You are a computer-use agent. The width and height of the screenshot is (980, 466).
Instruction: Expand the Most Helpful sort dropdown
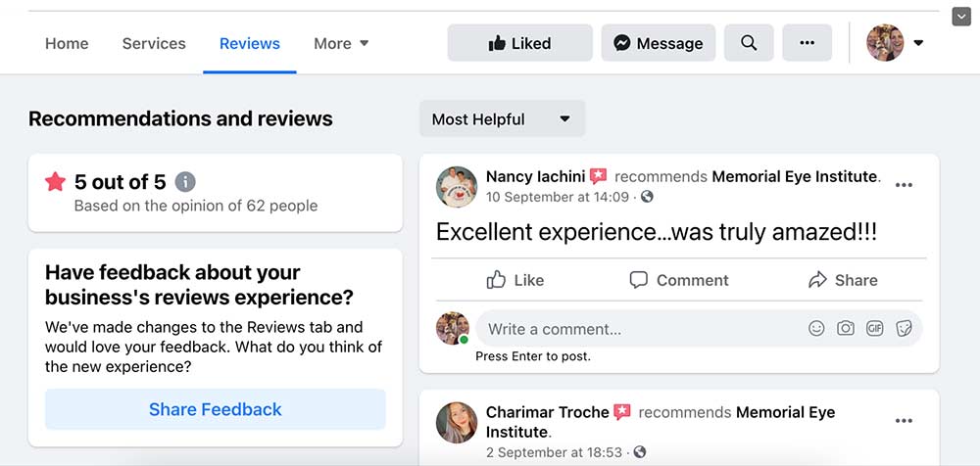[x=502, y=119]
